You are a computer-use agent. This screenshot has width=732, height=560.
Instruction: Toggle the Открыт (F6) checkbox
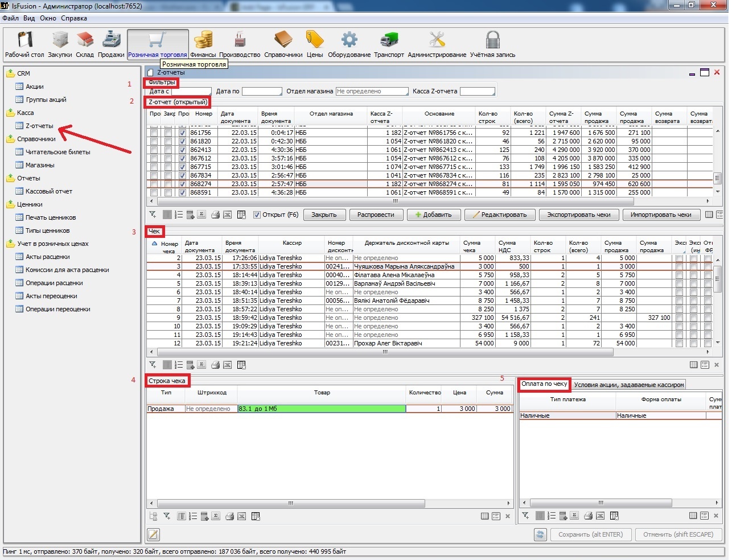257,215
